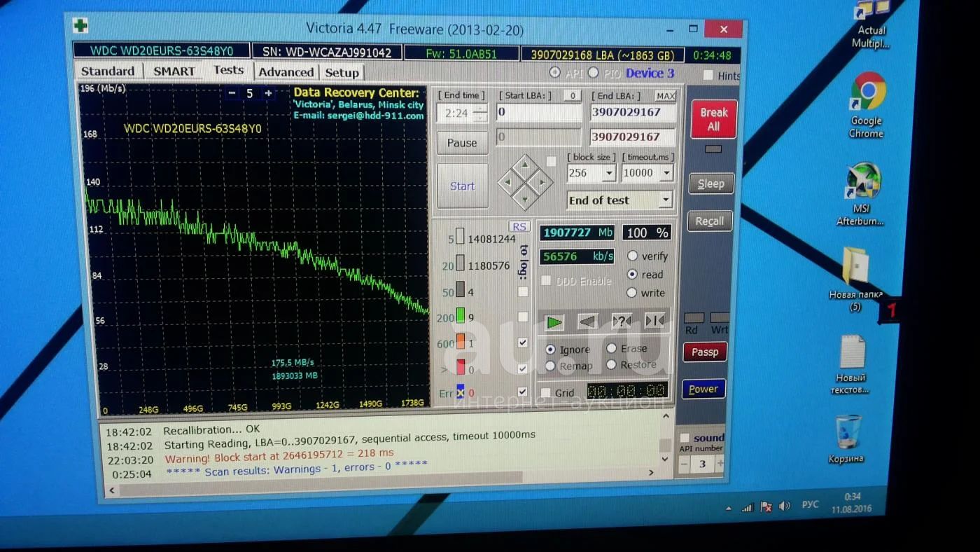Click the Passp button

point(705,352)
